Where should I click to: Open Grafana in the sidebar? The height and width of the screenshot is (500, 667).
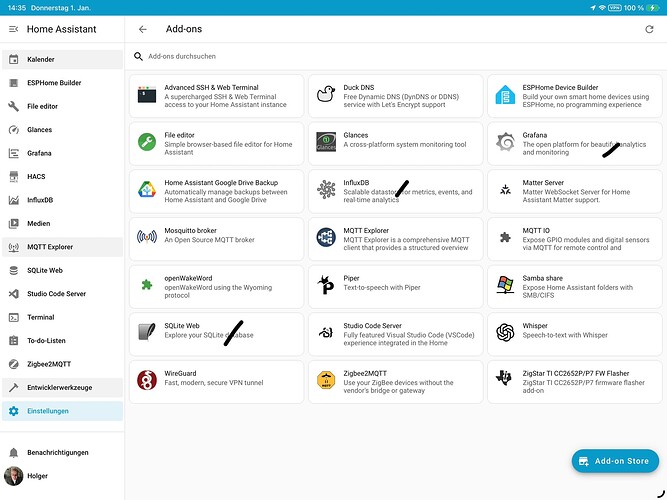coord(62,153)
